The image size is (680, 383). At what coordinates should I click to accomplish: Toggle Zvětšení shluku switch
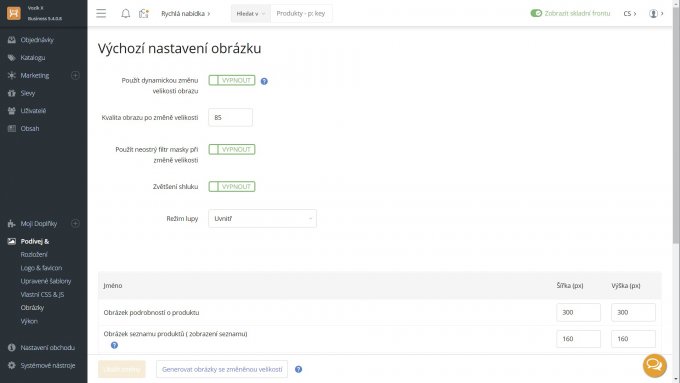(x=232, y=187)
